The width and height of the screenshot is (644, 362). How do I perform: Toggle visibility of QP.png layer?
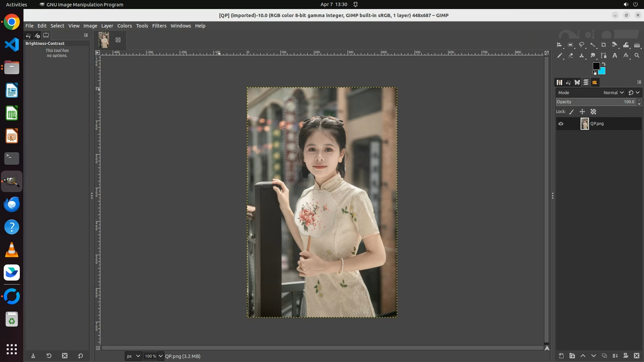click(561, 124)
